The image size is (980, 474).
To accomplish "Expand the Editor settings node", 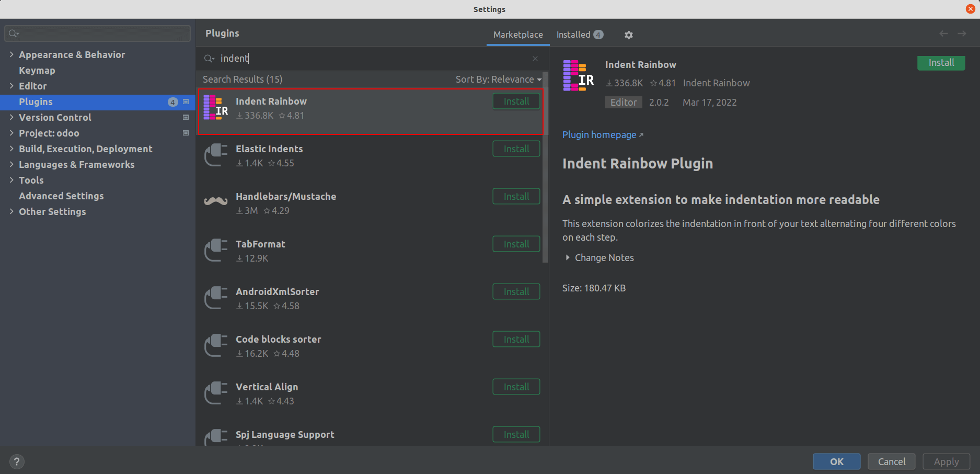I will (11, 86).
